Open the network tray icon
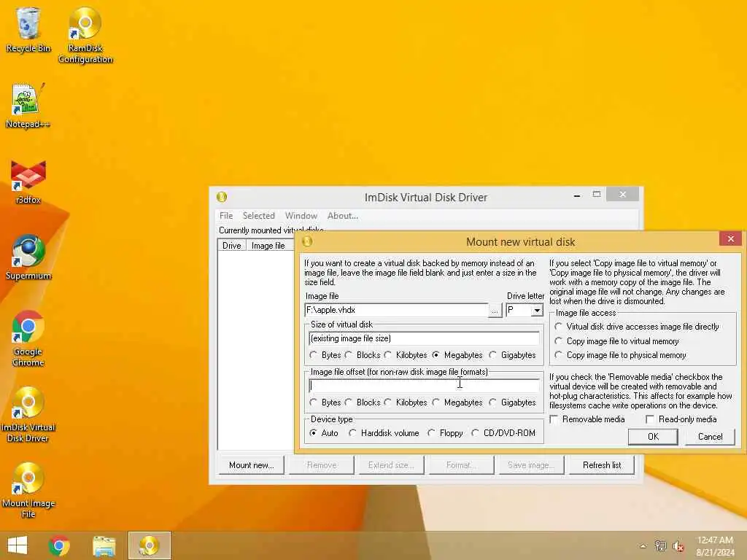747x560 pixels. [x=660, y=545]
